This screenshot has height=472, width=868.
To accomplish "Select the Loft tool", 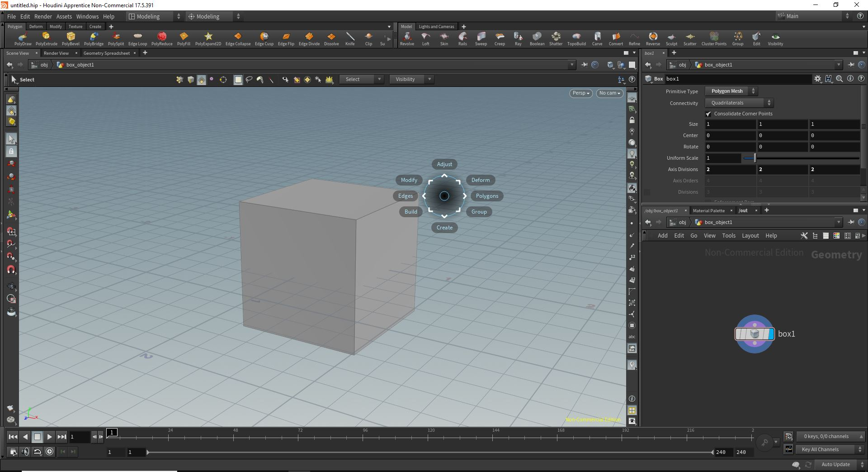I will point(425,39).
